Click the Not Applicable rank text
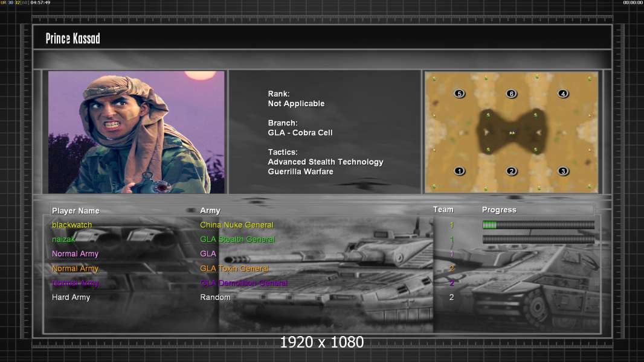The image size is (644, 362). pyautogui.click(x=296, y=103)
